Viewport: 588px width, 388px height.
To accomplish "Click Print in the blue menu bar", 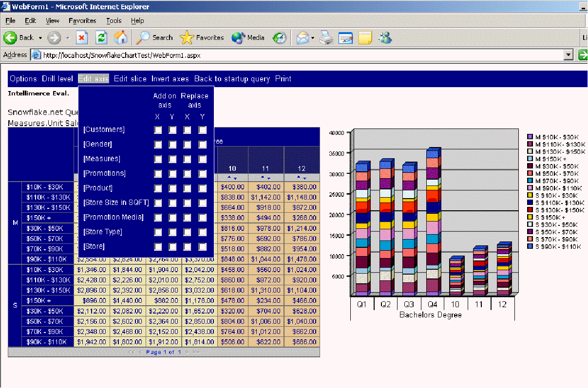I will tap(283, 79).
